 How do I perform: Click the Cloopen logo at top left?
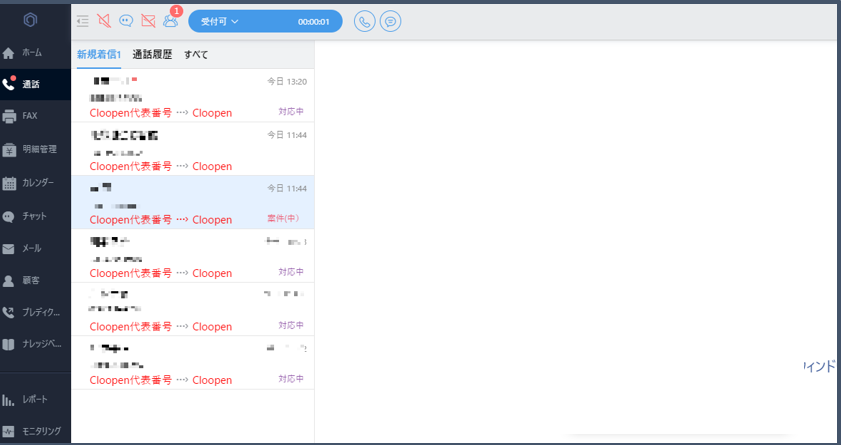coord(31,20)
